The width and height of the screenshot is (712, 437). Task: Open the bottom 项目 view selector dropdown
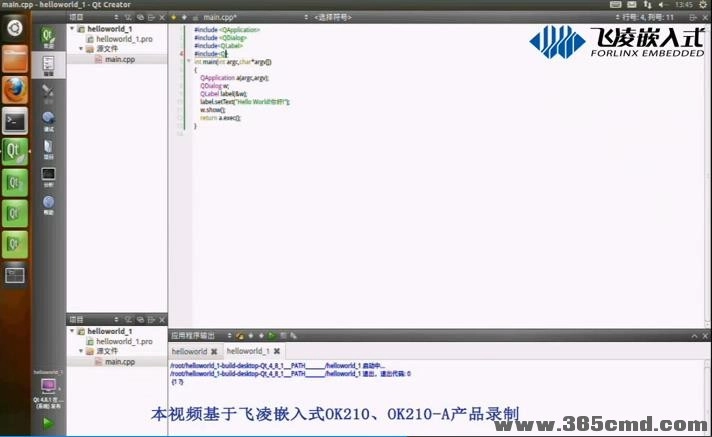tap(94, 320)
